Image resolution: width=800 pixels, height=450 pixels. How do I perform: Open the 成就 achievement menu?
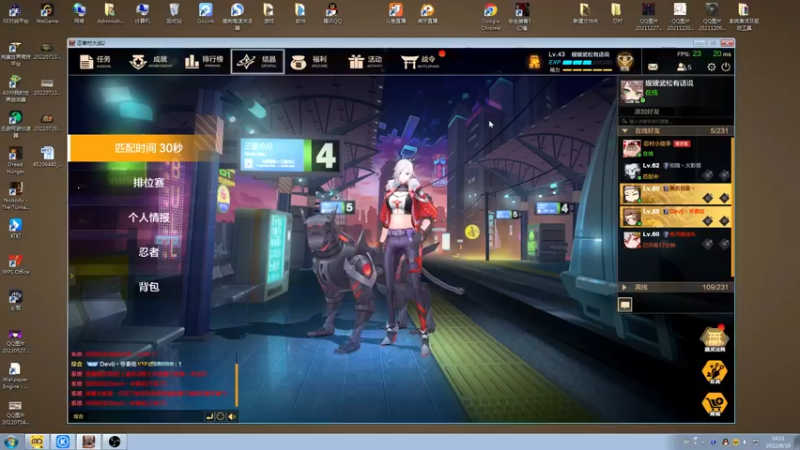coord(151,62)
